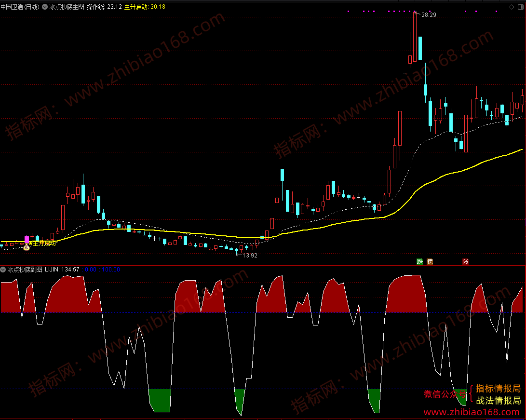526x420 pixels.
Task: Click the blue 100.00 sub-chart value
Action: click(111, 270)
